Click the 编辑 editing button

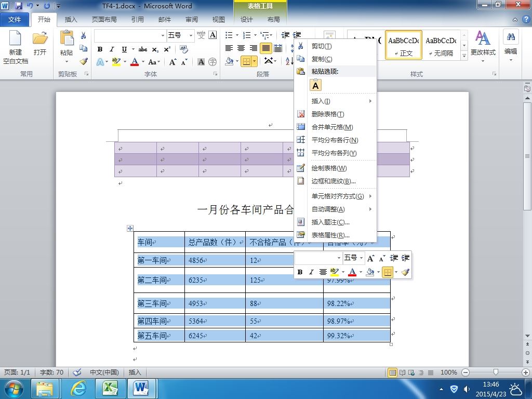tap(511, 46)
